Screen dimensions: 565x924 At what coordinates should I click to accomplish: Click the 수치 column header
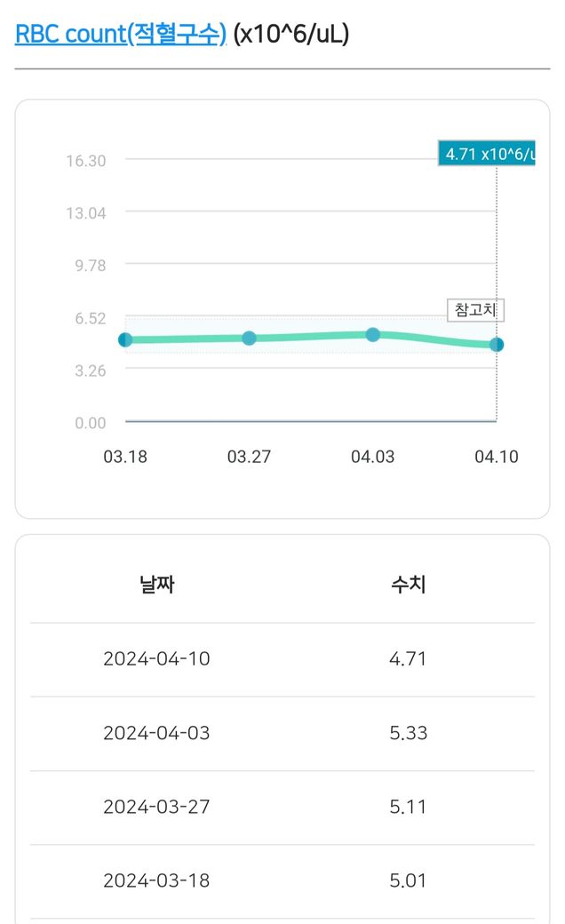(x=409, y=585)
